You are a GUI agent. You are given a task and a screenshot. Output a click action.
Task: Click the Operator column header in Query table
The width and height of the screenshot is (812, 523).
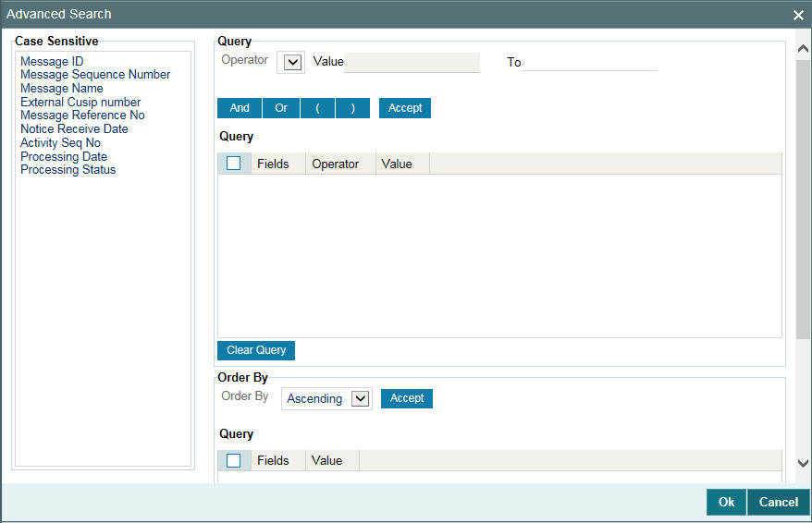coord(340,164)
